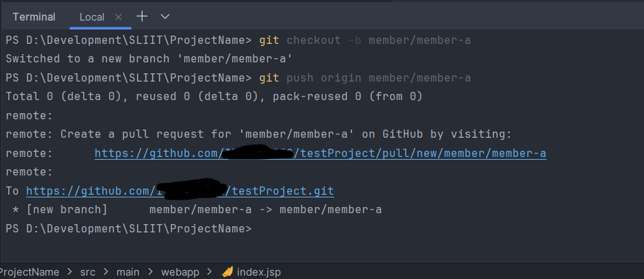Image resolution: width=644 pixels, height=279 pixels.
Task: Close the Local terminal tab
Action: pos(119,16)
